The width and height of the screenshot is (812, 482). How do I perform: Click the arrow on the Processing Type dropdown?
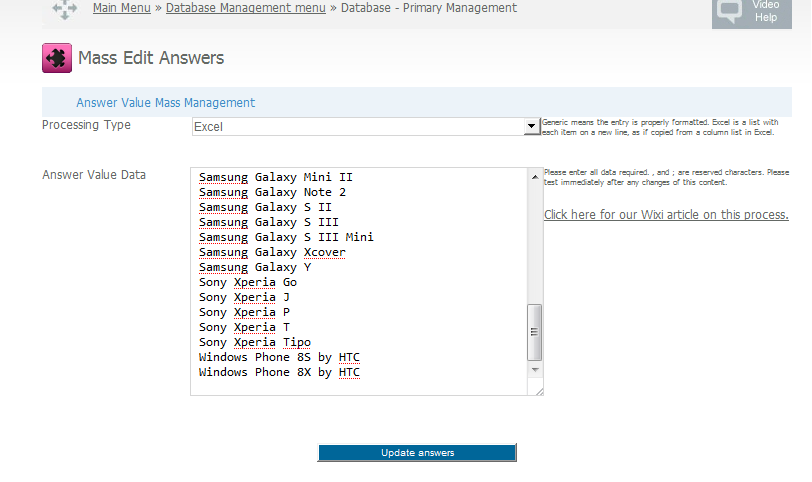(531, 127)
